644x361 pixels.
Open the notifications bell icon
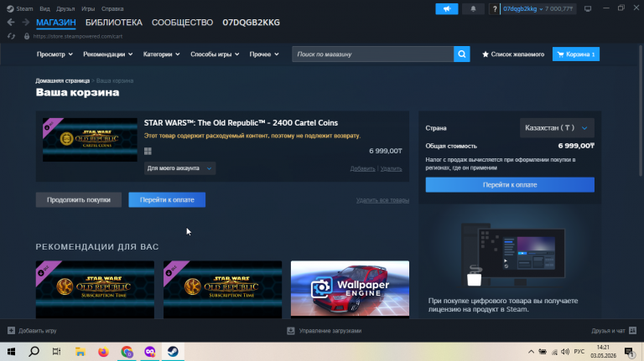[473, 8]
